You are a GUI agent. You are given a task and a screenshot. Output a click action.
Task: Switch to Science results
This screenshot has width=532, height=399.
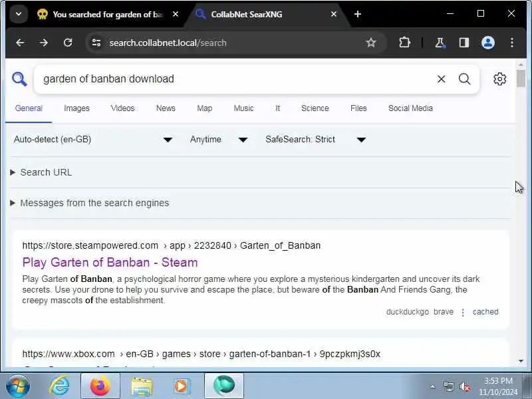(x=315, y=108)
